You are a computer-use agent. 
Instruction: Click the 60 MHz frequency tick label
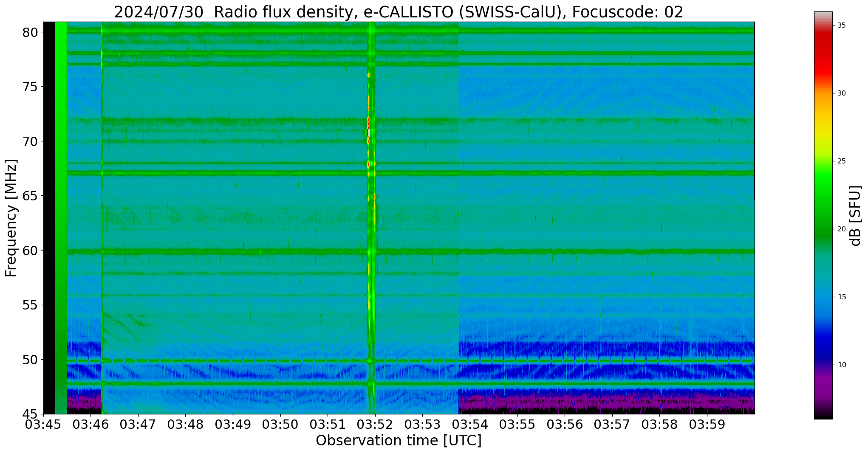[31, 250]
